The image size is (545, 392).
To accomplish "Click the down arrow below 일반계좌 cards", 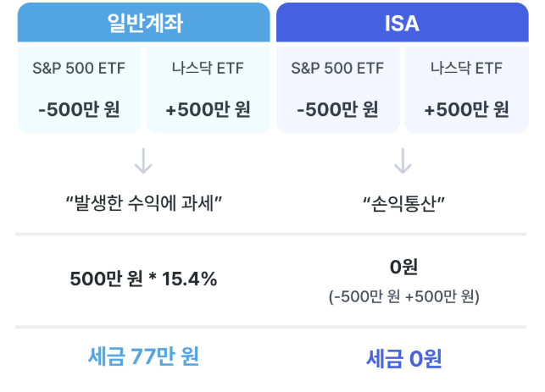I will pos(143,161).
